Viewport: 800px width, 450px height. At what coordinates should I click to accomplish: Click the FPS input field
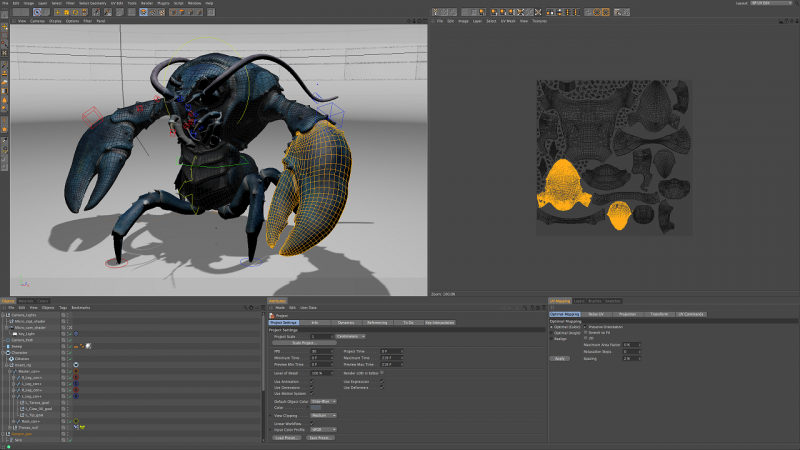tap(320, 351)
